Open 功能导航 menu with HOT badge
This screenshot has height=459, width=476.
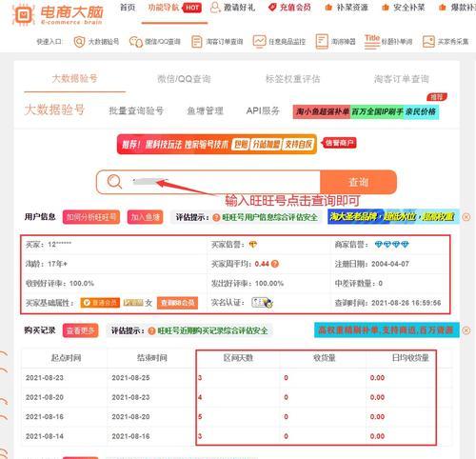pos(174,8)
